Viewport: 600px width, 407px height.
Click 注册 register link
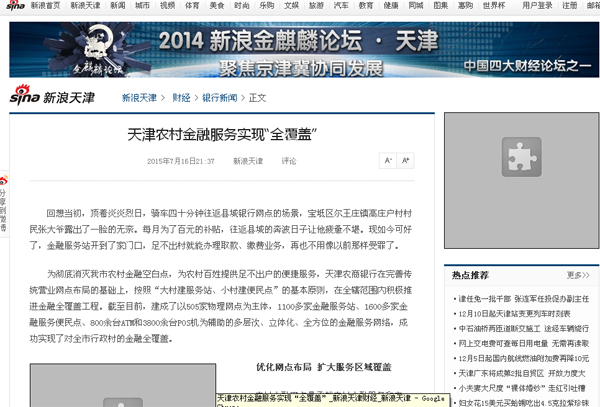point(570,5)
